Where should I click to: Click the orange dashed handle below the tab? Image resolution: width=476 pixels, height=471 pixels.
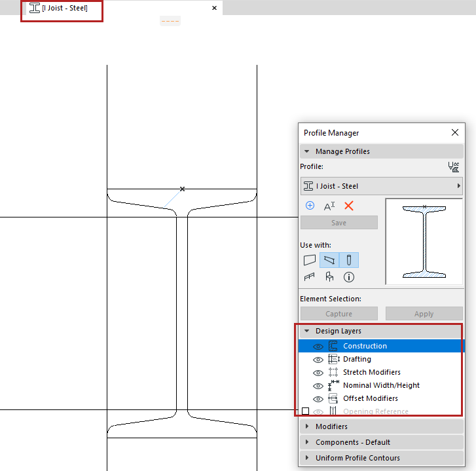pos(170,21)
